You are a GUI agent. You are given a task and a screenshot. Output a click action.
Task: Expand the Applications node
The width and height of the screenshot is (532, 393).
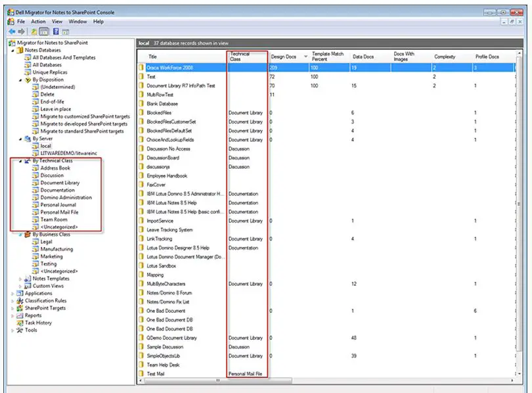(13, 294)
